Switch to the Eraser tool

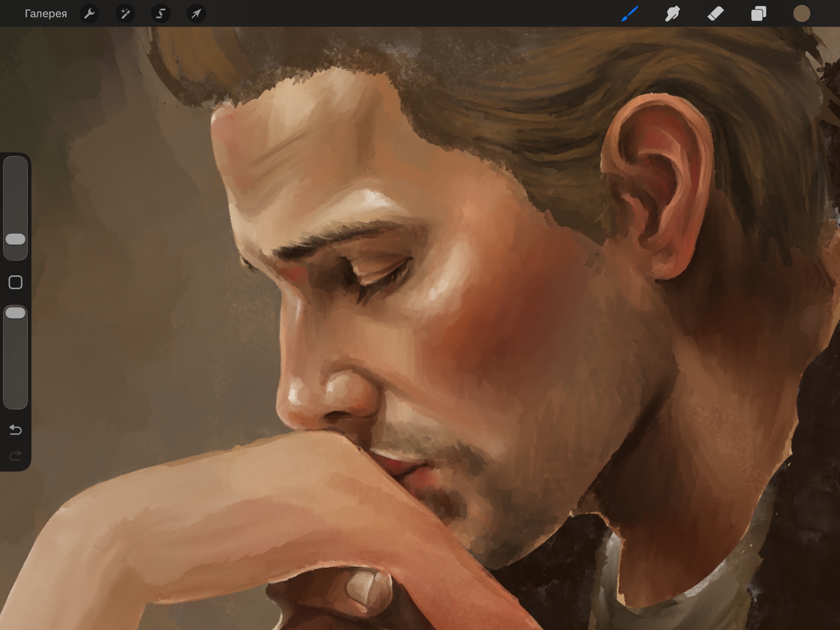[x=716, y=14]
